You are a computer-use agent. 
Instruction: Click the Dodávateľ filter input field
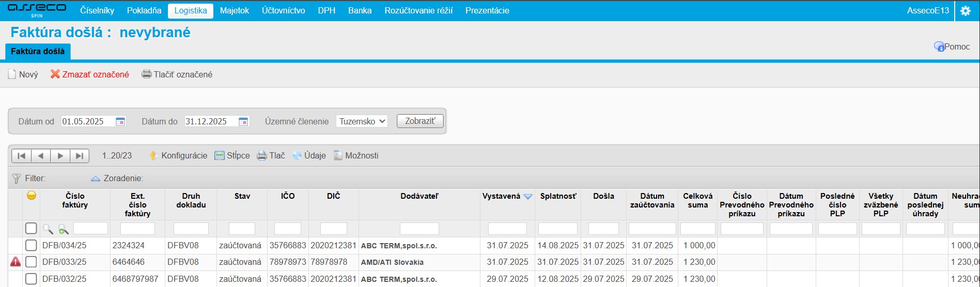coord(419,229)
